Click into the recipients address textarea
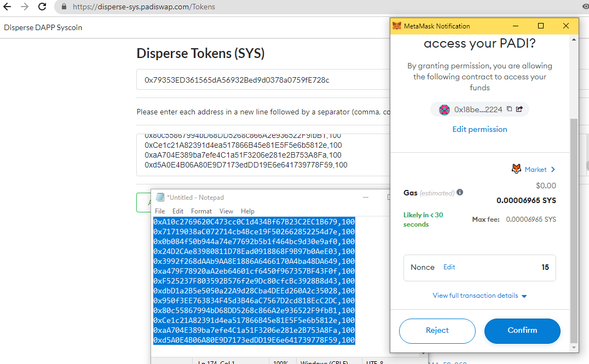 (x=263, y=155)
